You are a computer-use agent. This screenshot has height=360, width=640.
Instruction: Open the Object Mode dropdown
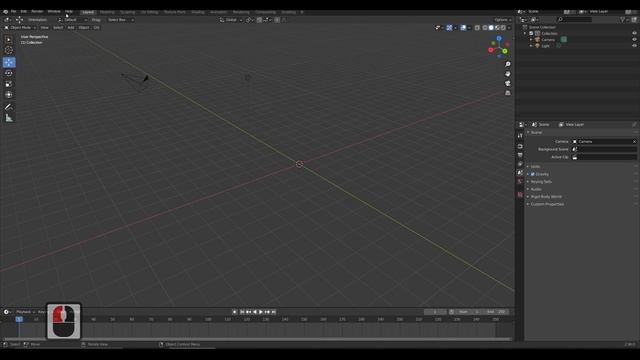pyautogui.click(x=20, y=27)
